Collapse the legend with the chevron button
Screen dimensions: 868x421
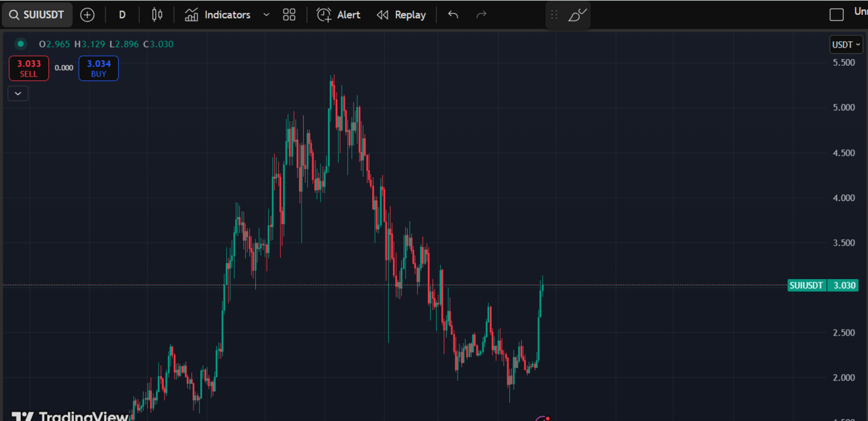pos(18,93)
